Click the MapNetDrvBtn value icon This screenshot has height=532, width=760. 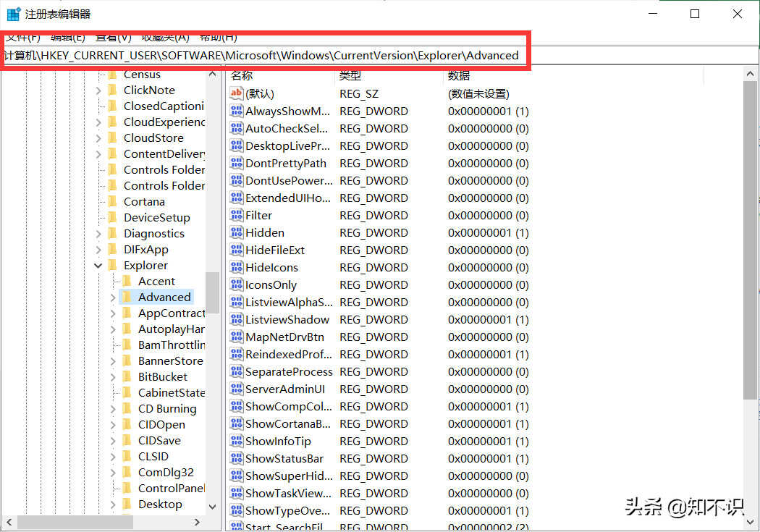pos(237,337)
